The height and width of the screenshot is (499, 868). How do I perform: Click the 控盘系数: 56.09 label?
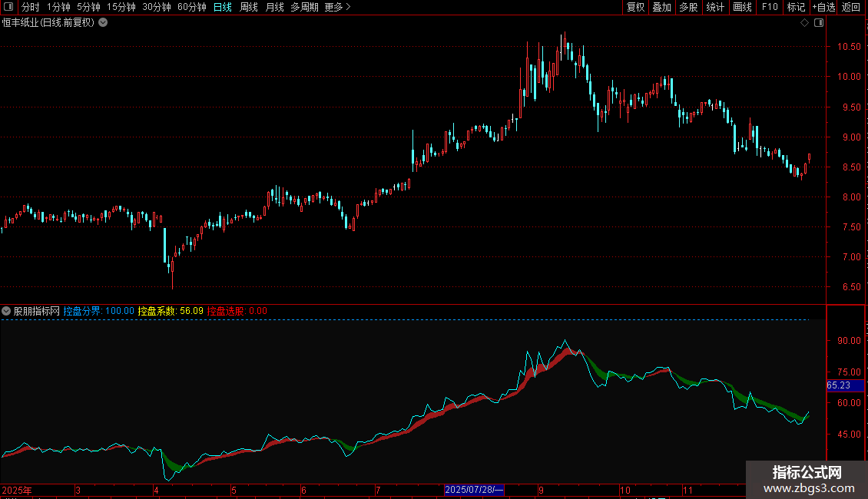point(171,312)
